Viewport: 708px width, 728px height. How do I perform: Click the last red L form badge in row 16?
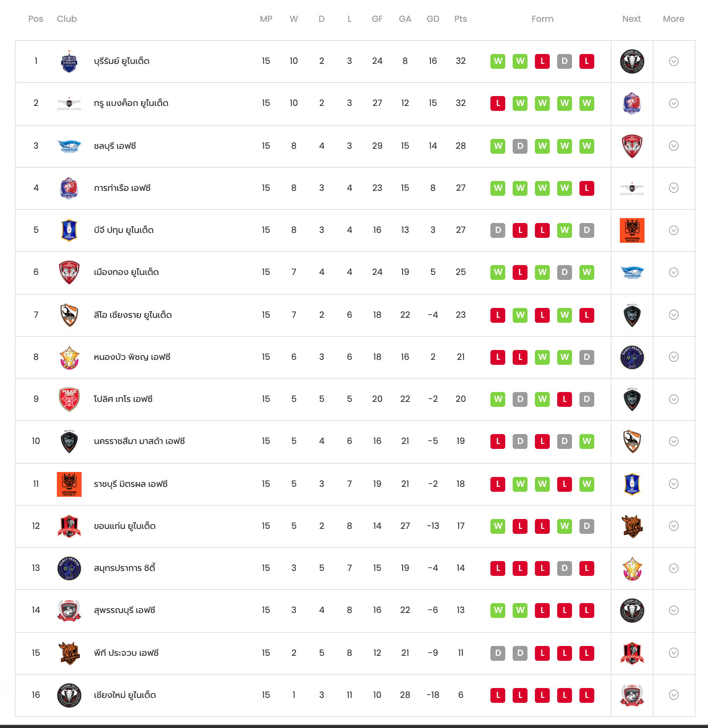click(x=587, y=695)
